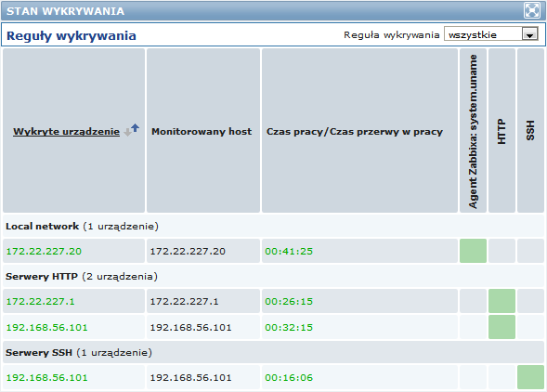Click the green HTTP status cell for 172.22.227.1
547x392 pixels.
coord(501,301)
